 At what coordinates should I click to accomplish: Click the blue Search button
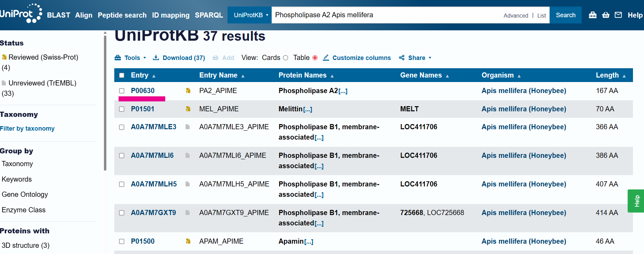[x=565, y=15]
